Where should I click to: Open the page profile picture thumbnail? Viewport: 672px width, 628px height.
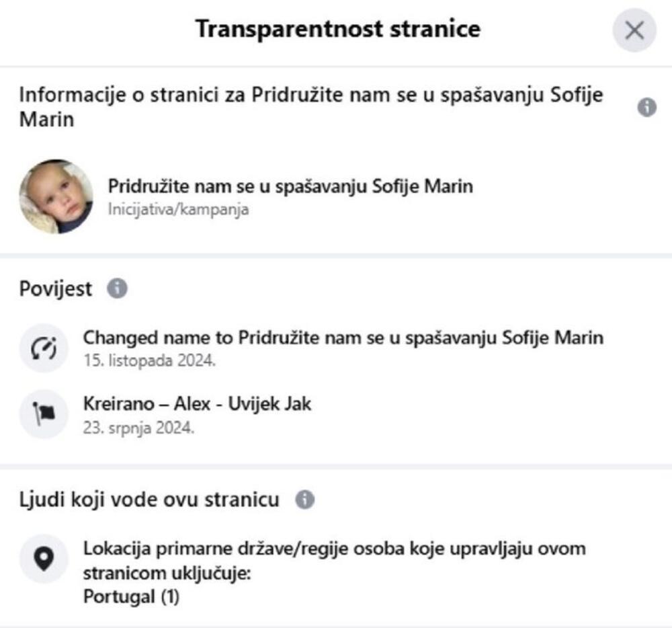coord(56,196)
